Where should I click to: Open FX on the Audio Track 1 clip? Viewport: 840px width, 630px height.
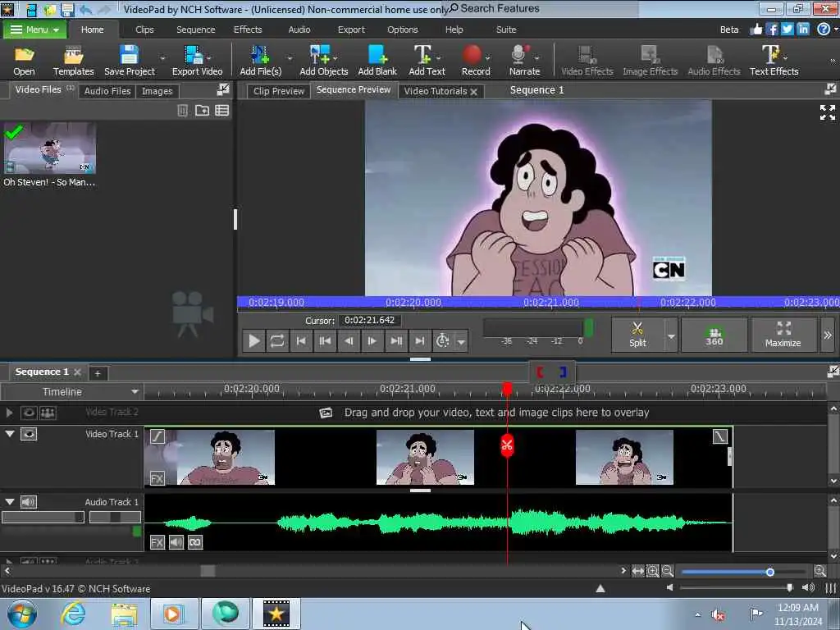pos(157,542)
